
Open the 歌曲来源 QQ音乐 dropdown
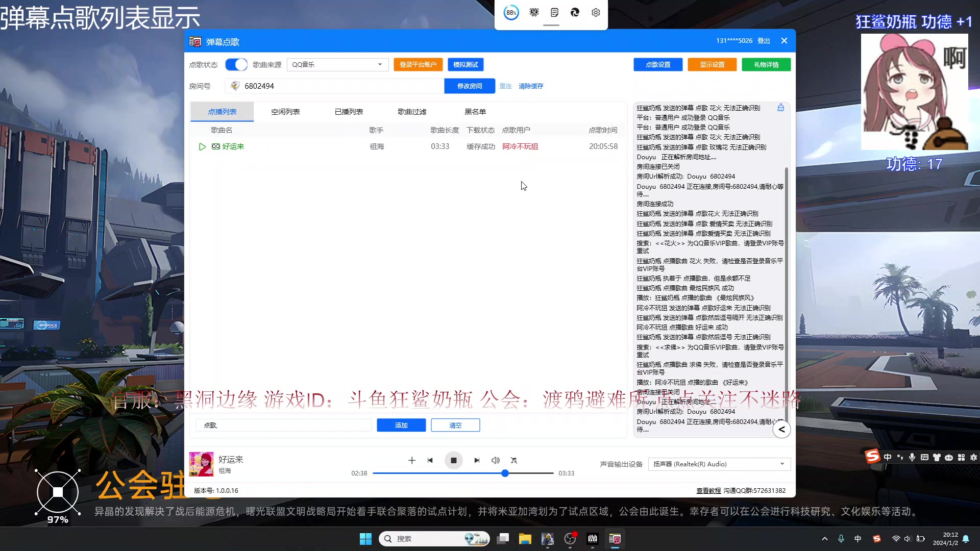click(337, 65)
